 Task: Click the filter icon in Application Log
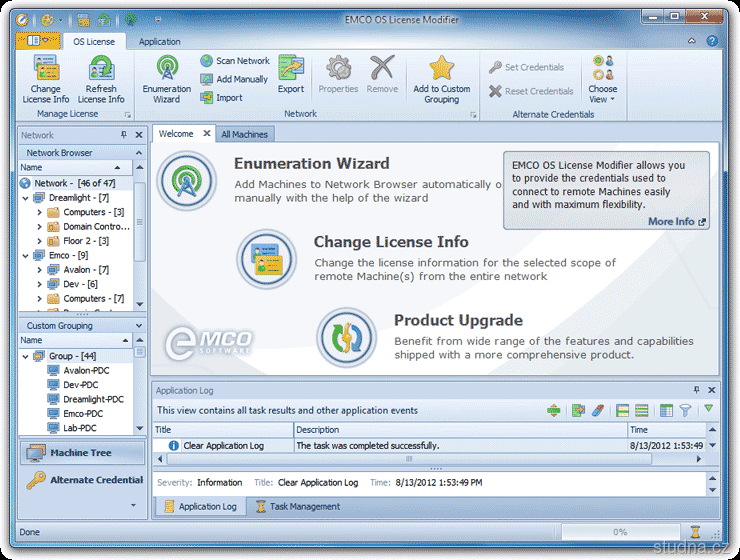686,410
